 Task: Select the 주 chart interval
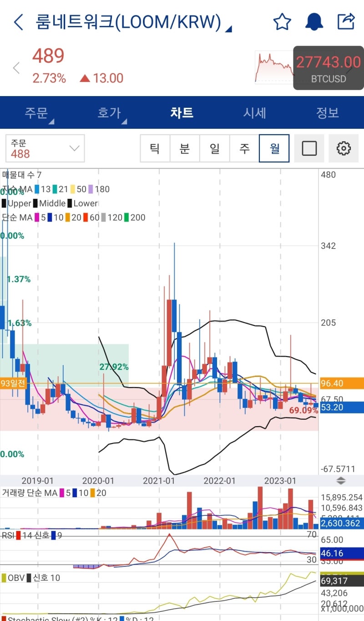(245, 148)
